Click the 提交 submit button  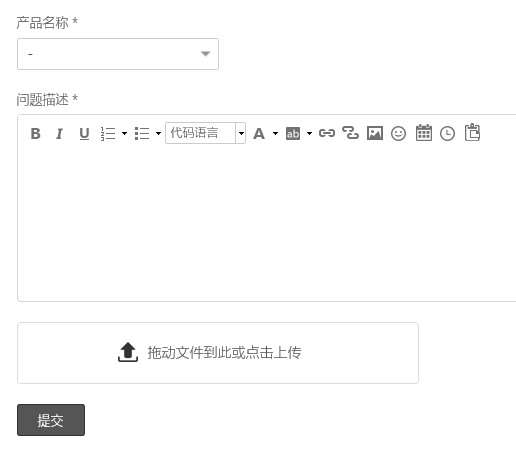(x=51, y=420)
